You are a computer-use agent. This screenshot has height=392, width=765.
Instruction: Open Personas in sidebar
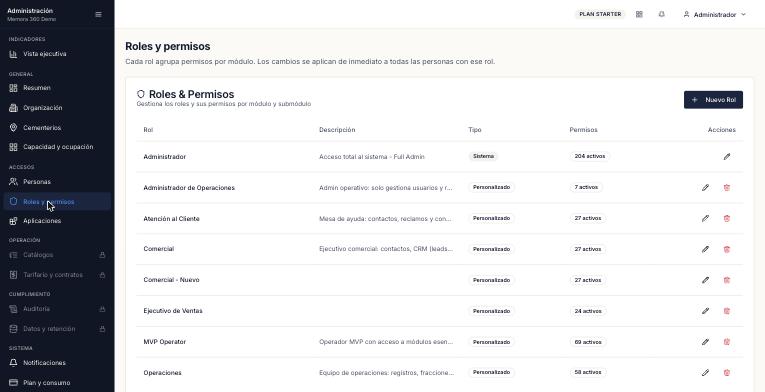coord(57,182)
